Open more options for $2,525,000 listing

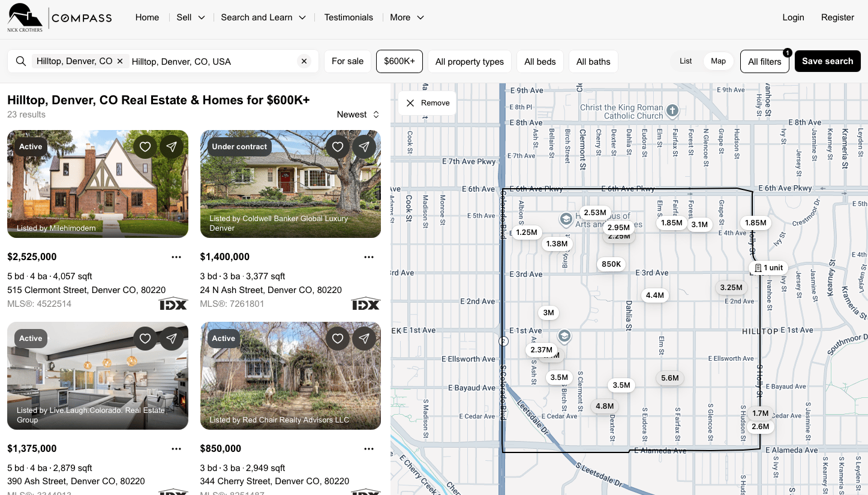pyautogui.click(x=176, y=257)
